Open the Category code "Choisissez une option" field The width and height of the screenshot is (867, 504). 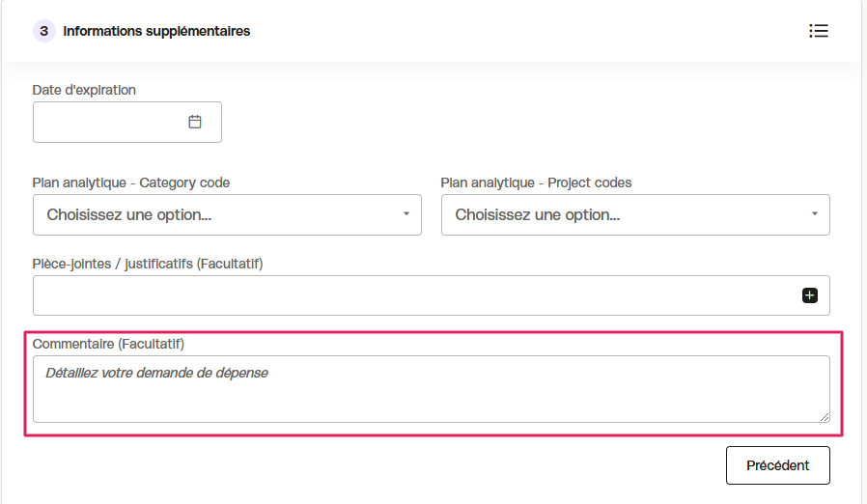pos(227,214)
